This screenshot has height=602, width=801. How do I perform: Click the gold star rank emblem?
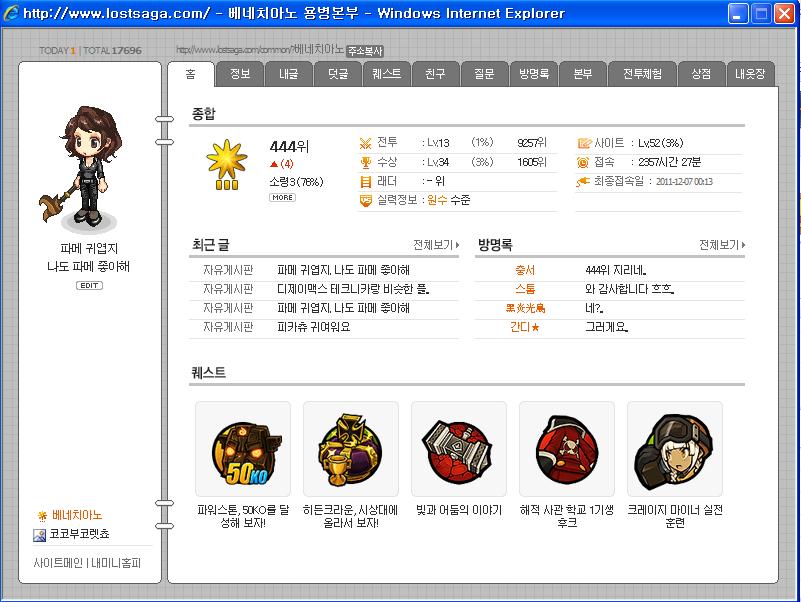pos(227,165)
